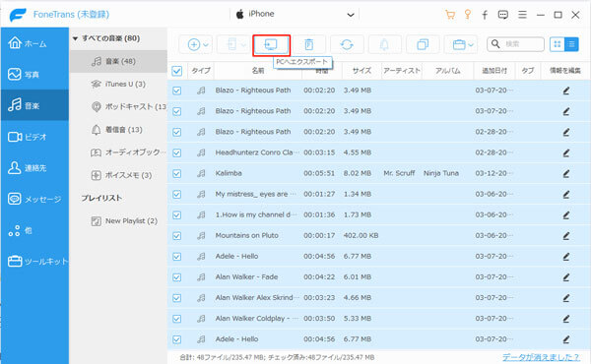
Task: Open the shopping cart purchase icon
Action: (450, 15)
